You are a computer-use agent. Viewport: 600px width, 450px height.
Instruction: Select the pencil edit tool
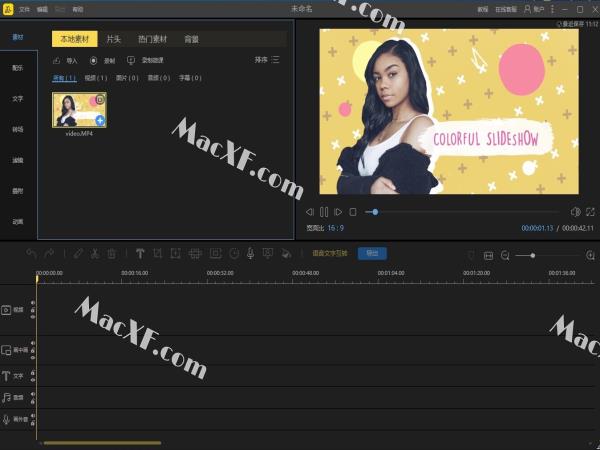click(x=78, y=253)
